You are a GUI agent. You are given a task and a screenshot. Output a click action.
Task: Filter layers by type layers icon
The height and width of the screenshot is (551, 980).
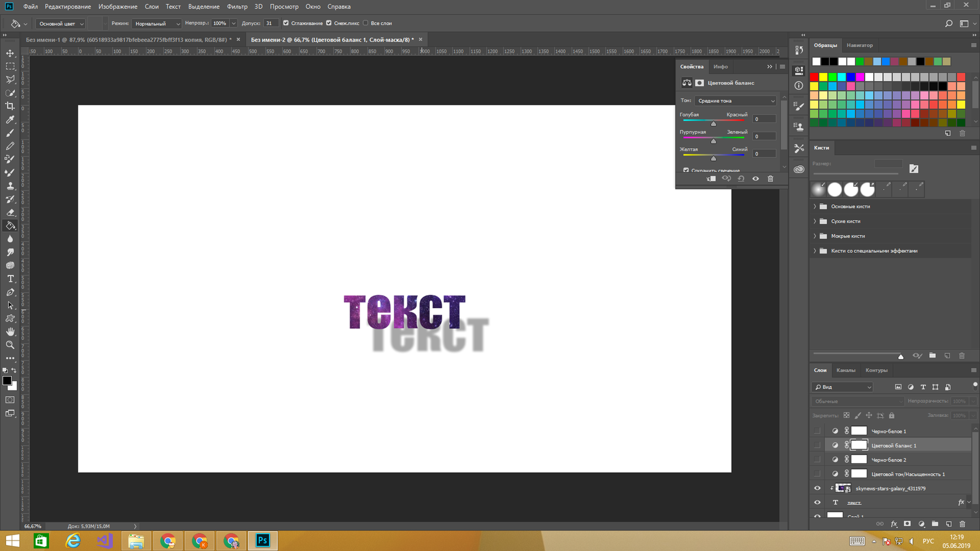pos(923,387)
